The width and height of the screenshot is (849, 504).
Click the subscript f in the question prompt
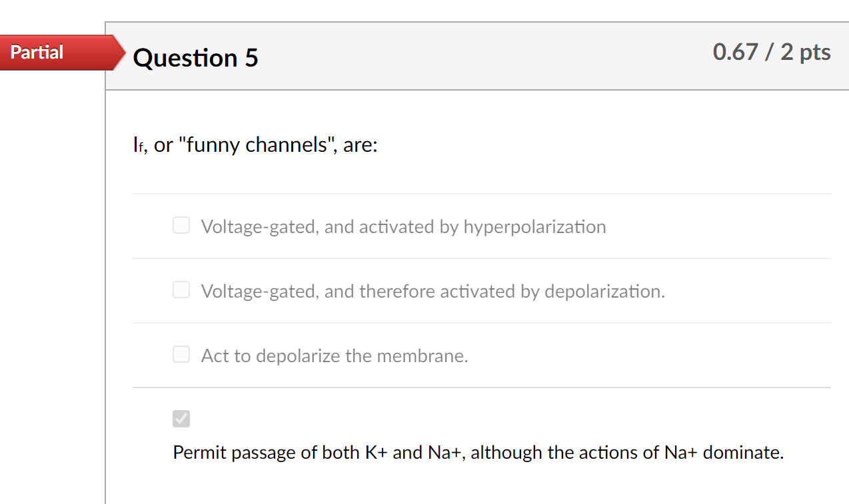pyautogui.click(x=141, y=149)
